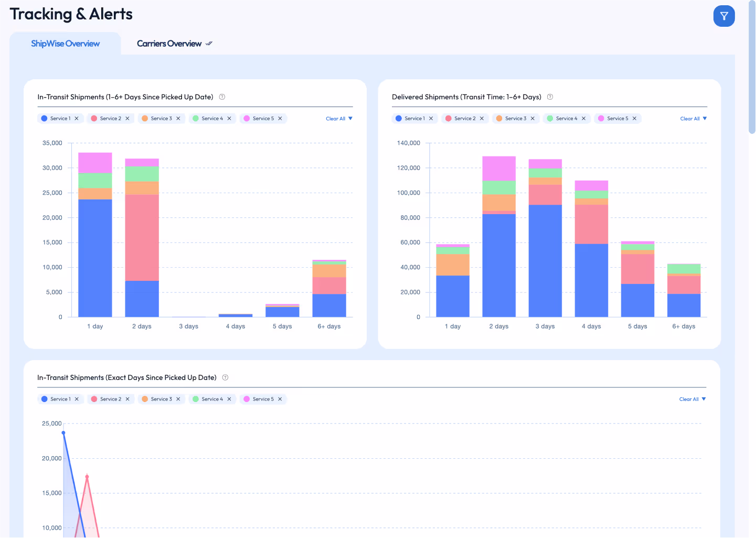Click the 3 days bar in Delivered Shipments chart
The height and width of the screenshot is (538, 756).
click(x=545, y=238)
